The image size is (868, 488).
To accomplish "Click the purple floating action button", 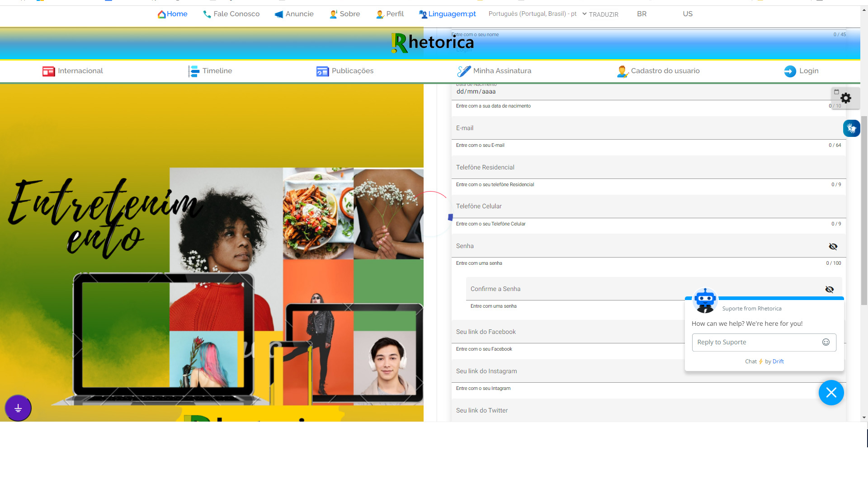I will 18,408.
